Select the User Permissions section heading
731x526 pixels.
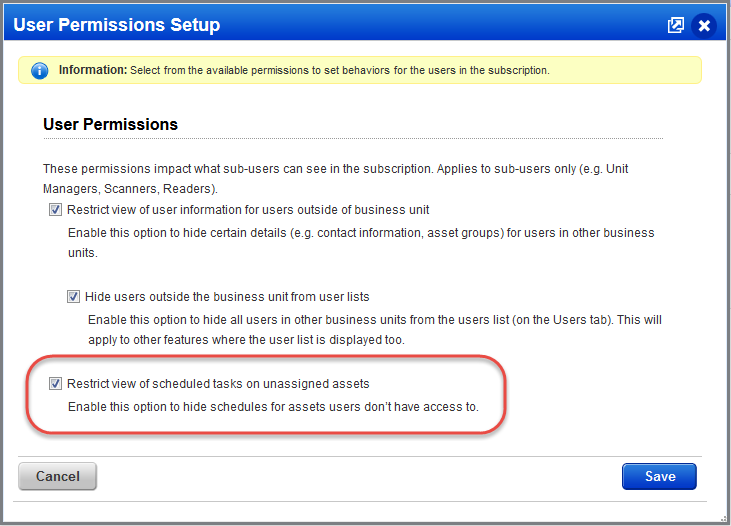pos(110,125)
